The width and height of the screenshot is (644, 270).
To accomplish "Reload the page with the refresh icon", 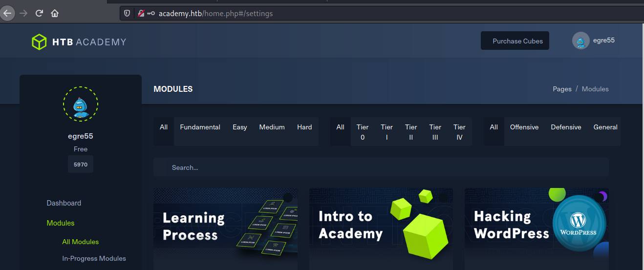I will click(x=39, y=13).
